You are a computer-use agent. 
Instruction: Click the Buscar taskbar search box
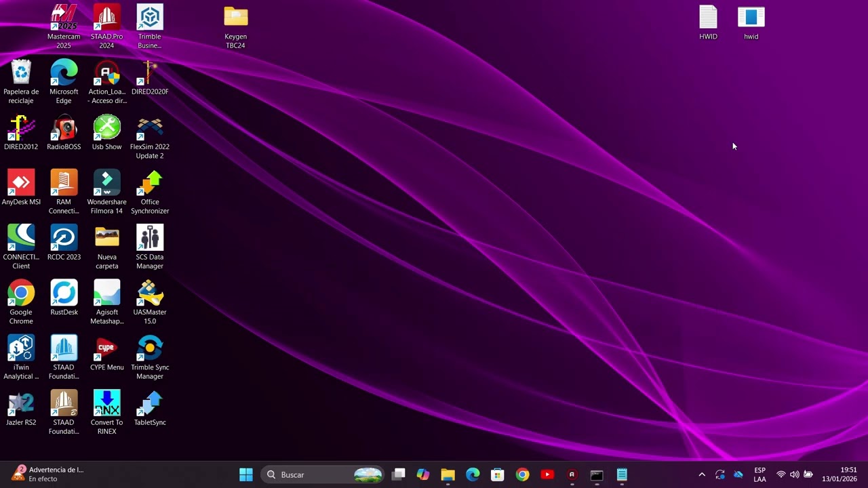point(323,474)
